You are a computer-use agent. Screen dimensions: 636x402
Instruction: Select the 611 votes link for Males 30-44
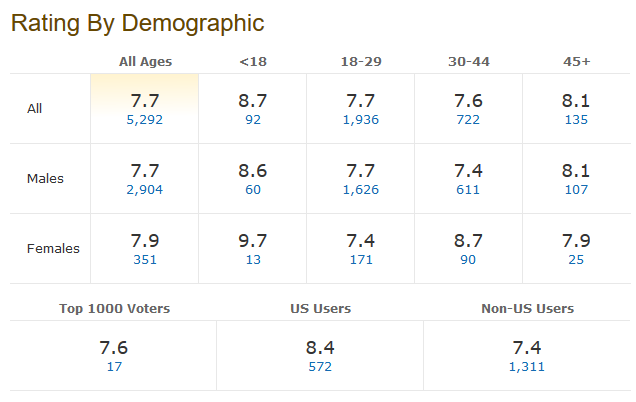469,189
